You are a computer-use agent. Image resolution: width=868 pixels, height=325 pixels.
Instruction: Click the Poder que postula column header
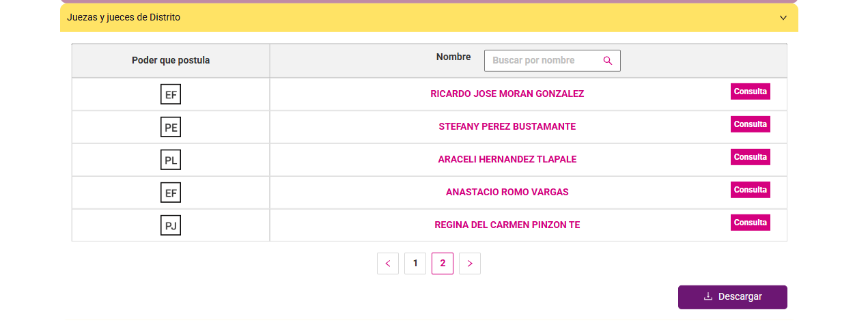[x=171, y=61]
